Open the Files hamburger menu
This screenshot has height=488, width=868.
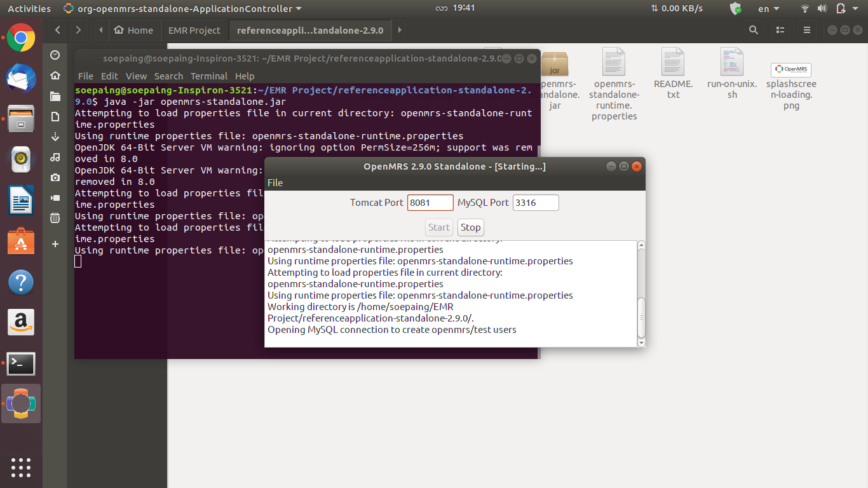[x=807, y=30]
